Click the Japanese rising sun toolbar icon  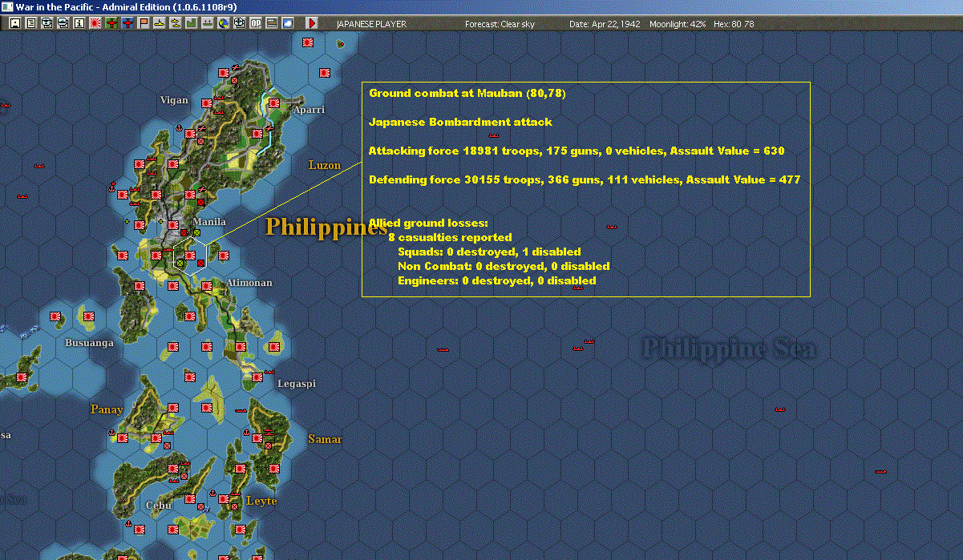pos(95,24)
